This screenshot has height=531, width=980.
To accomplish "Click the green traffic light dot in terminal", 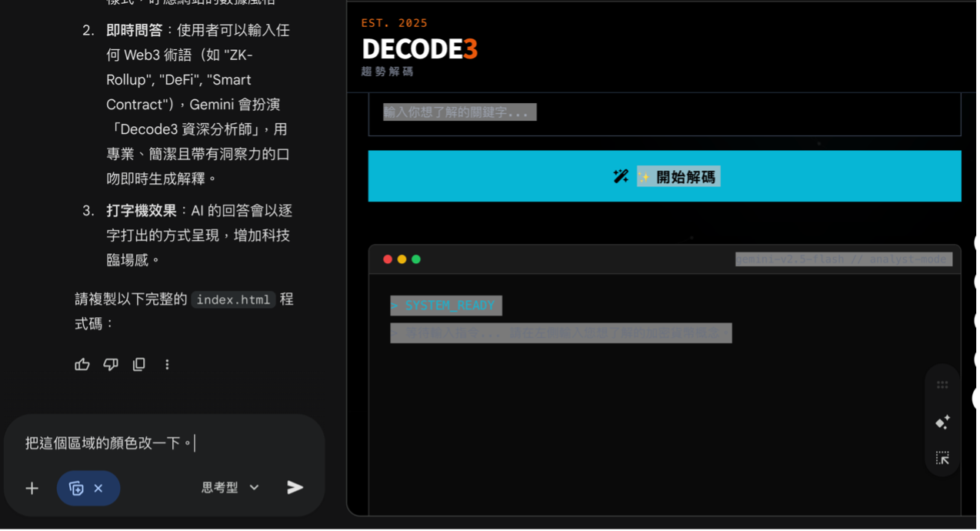I will pyautogui.click(x=416, y=259).
